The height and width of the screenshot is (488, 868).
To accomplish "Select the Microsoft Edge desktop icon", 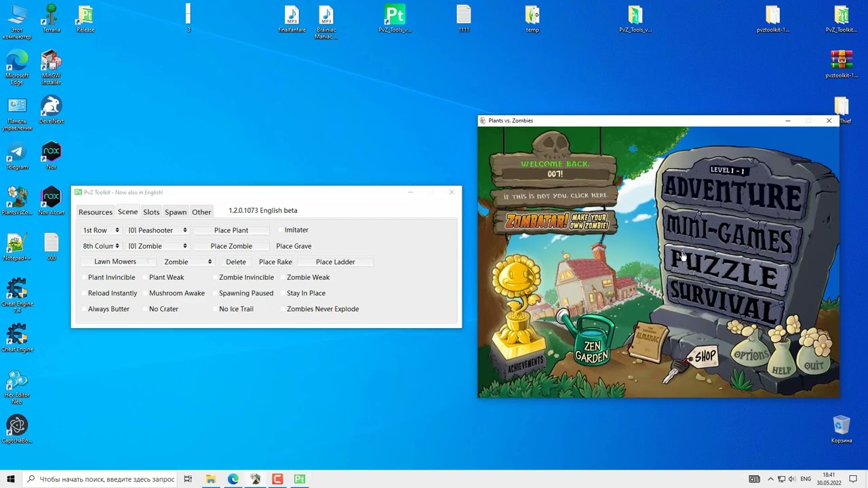I will [x=17, y=68].
